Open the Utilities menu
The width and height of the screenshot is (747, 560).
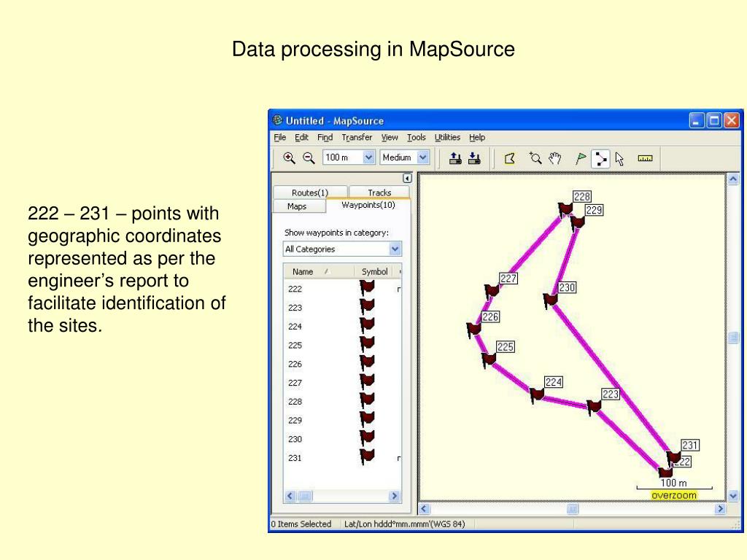click(447, 137)
